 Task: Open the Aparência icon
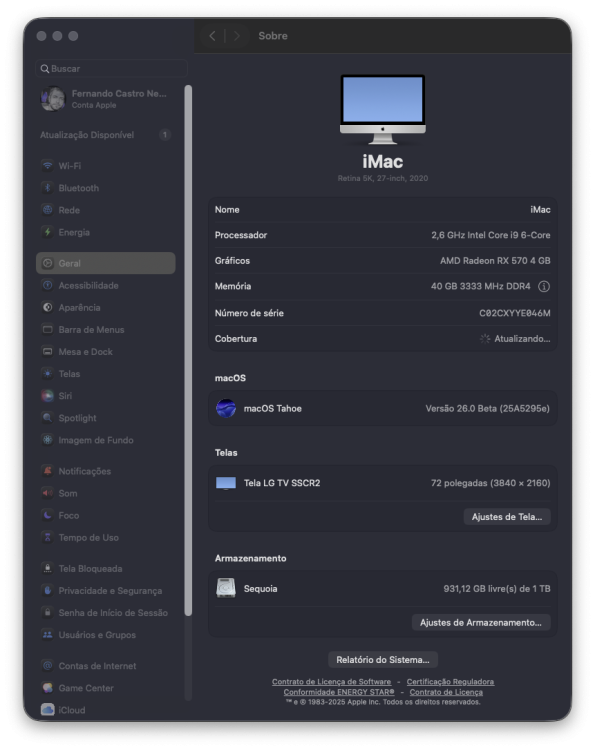[x=47, y=307]
